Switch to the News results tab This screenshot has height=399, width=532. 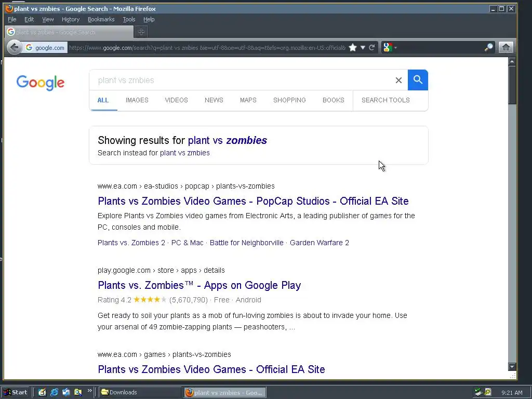(x=214, y=100)
